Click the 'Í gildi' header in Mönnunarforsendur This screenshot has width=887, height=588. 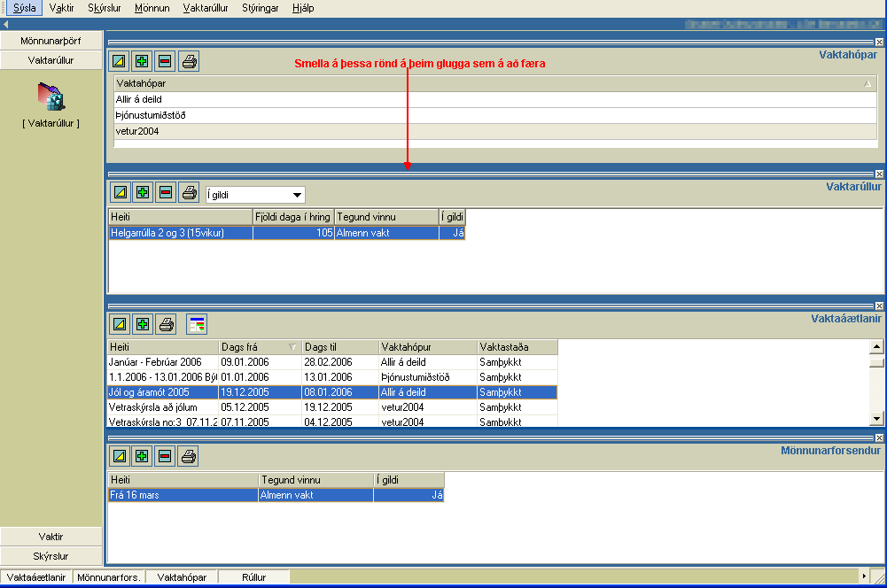(x=409, y=479)
